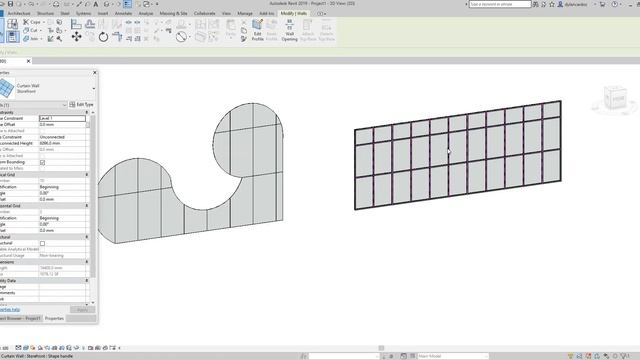Open the Massing & Site ribbon tab
The height and width of the screenshot is (360, 640).
coord(173,13)
